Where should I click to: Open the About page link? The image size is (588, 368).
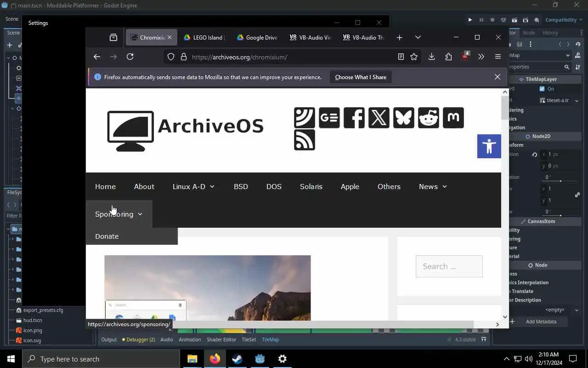point(144,186)
